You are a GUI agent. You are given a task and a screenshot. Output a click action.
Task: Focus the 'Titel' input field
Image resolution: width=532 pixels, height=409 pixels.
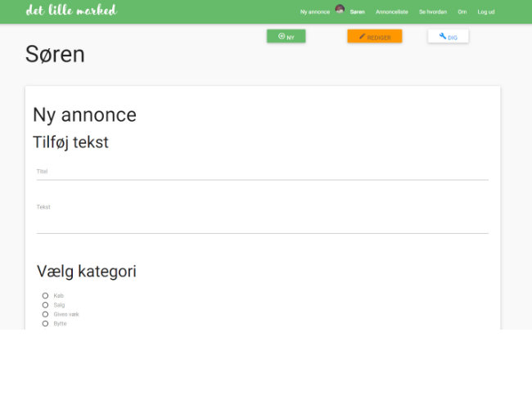262,173
